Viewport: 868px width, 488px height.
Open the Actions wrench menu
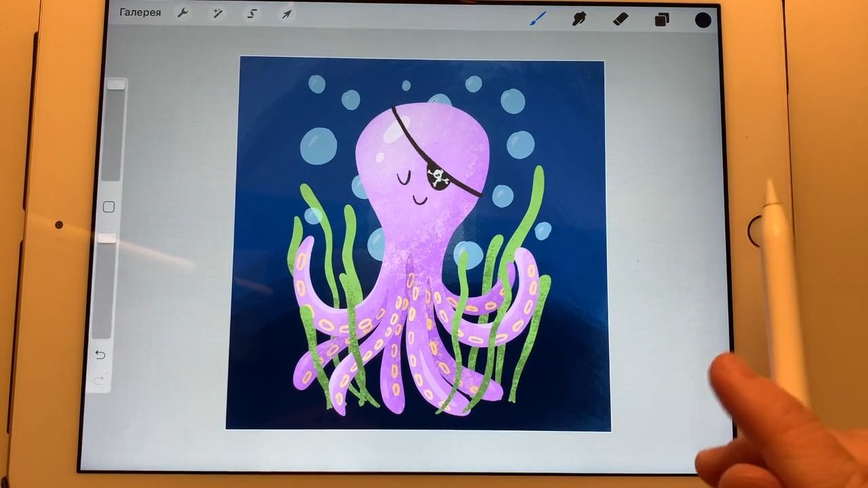[182, 14]
